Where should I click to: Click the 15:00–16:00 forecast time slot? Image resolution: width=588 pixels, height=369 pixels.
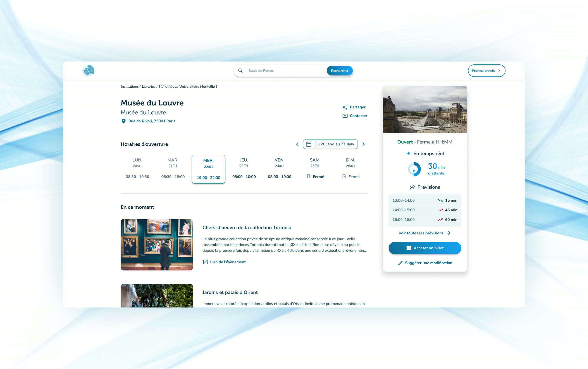pos(404,220)
